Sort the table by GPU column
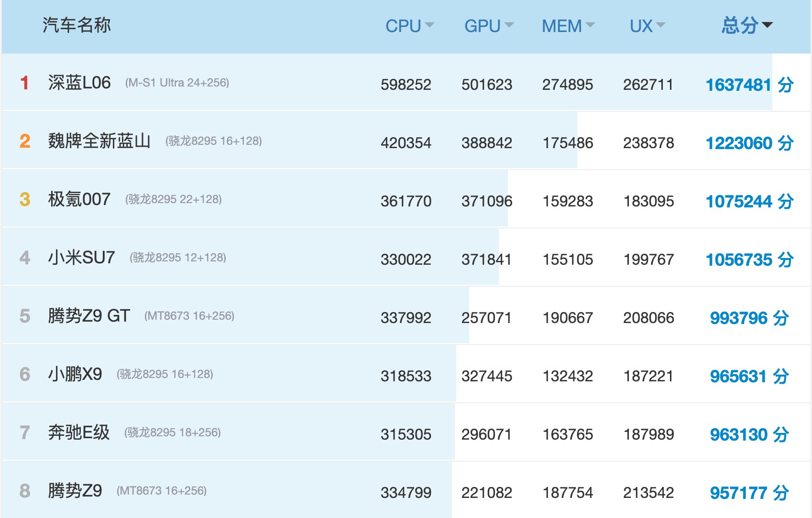The width and height of the screenshot is (812, 518). [x=488, y=26]
